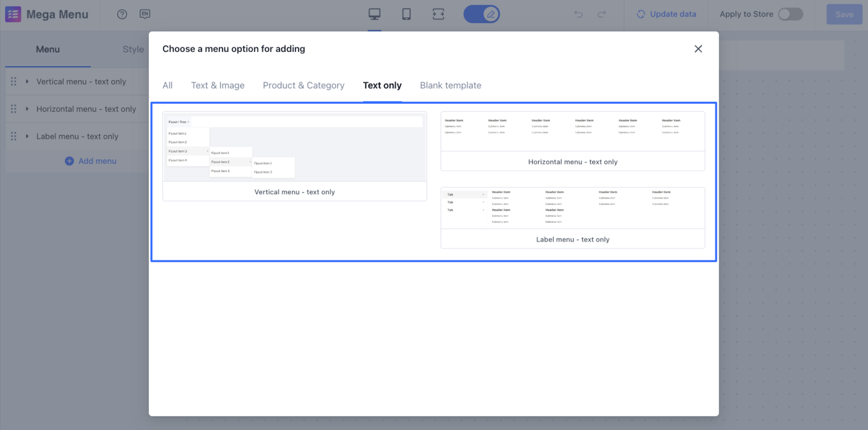The width and height of the screenshot is (868, 430).
Task: Open the EN language selector icon
Action: [x=145, y=14]
